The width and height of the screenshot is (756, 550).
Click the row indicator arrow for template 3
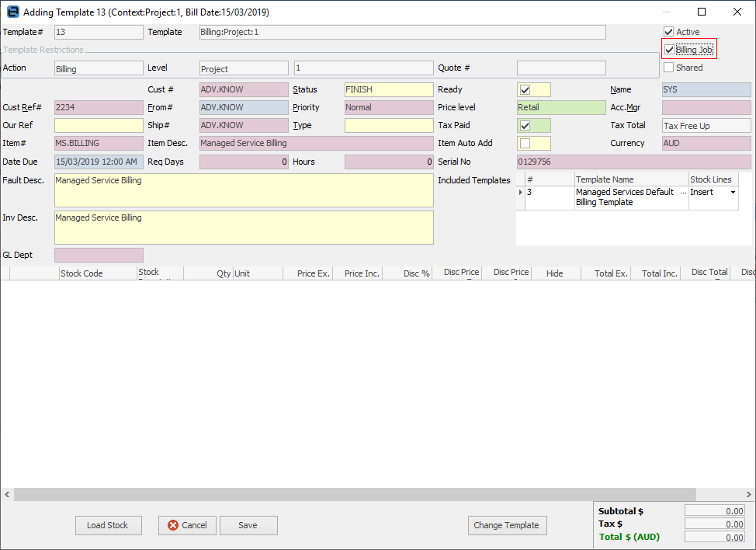pyautogui.click(x=521, y=192)
